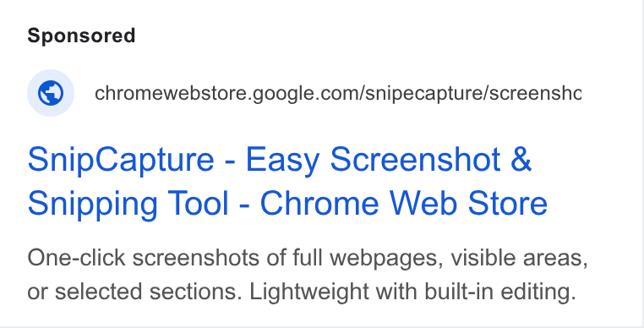644x328 pixels.
Task: Click 'selected sections' in the description text
Action: click(149, 292)
